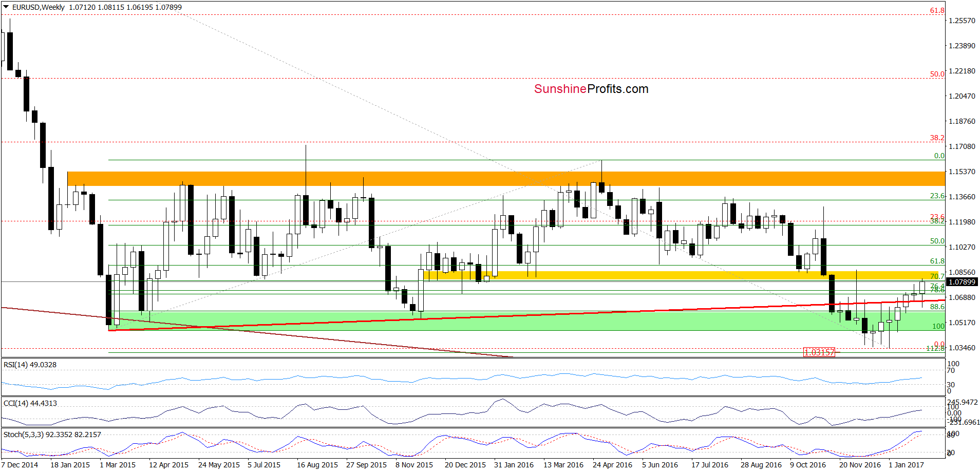Select the EURUSD,Weekly chart title
980x472 pixels.
(39, 7)
